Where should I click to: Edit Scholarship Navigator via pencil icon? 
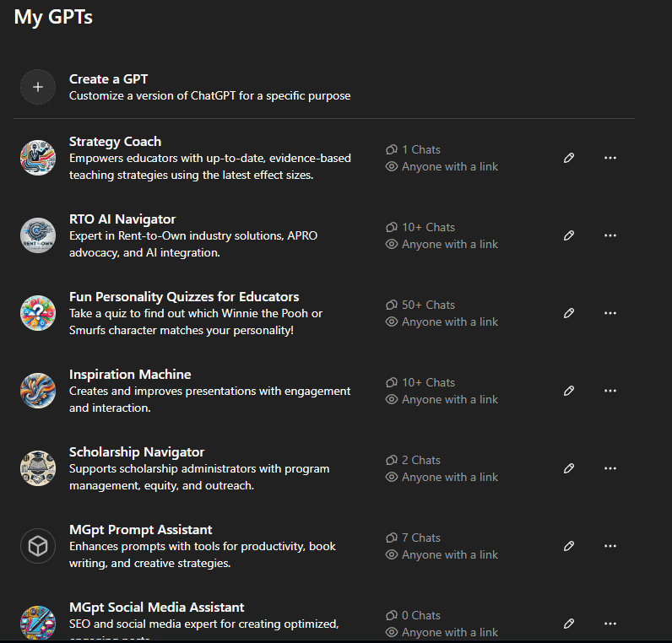point(569,468)
